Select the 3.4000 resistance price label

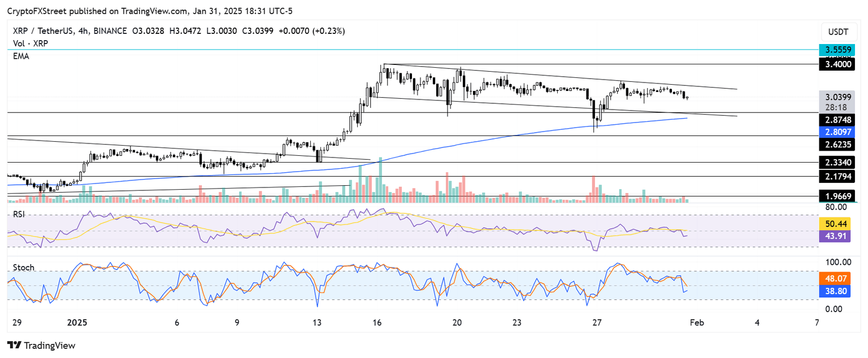point(838,64)
